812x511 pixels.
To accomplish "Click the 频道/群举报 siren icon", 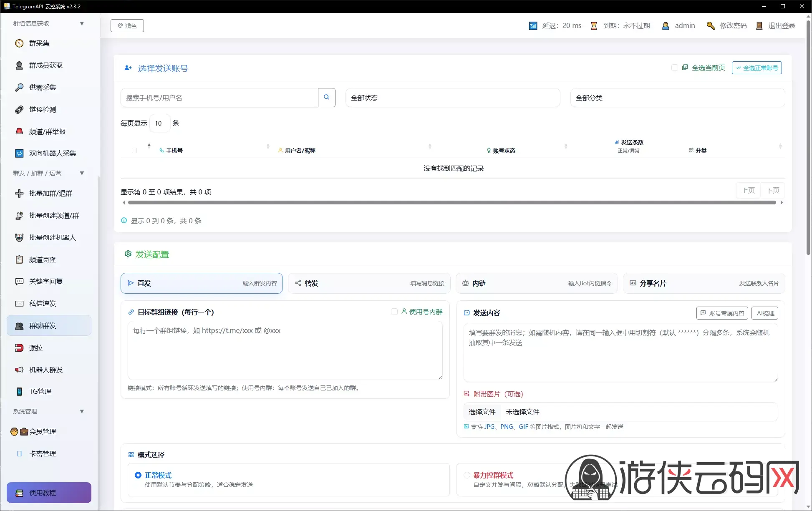I will click(19, 131).
